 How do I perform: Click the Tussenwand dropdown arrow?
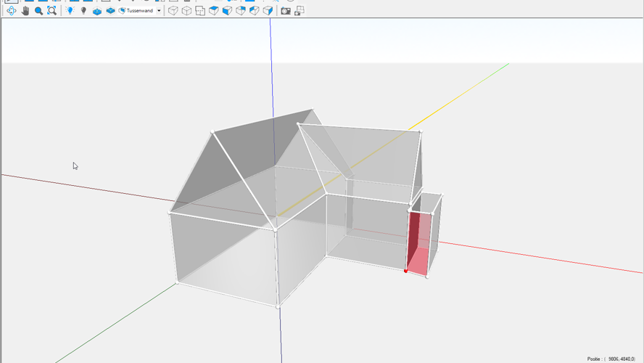pos(159,11)
